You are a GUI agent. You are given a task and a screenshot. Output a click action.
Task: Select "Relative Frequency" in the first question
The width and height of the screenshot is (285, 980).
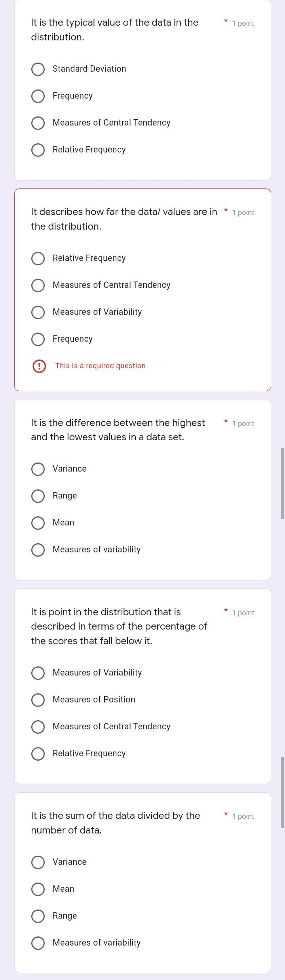point(38,150)
